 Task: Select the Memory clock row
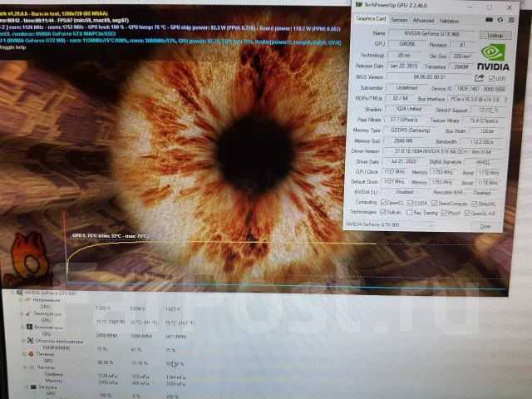53,381
